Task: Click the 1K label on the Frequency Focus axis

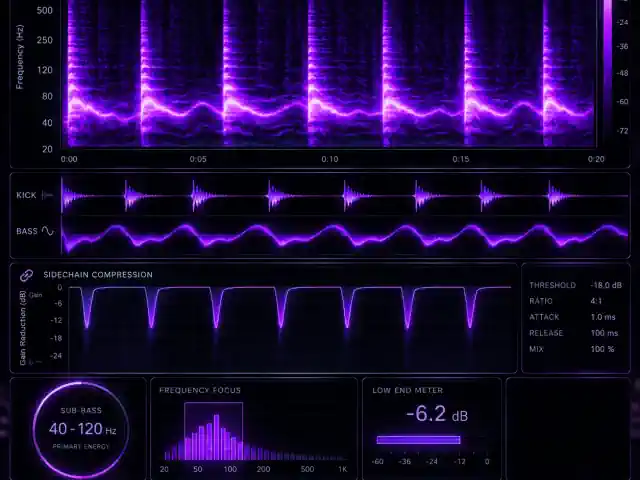Action: (x=342, y=469)
